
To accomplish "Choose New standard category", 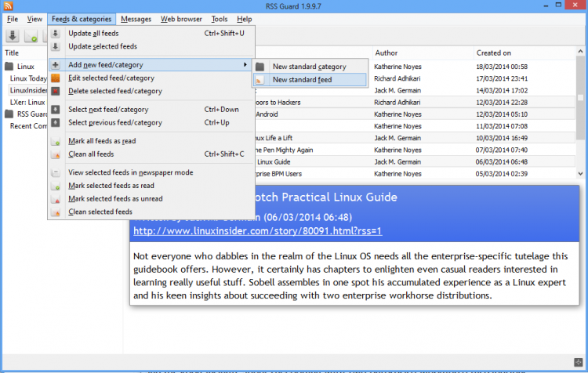I will coord(310,67).
